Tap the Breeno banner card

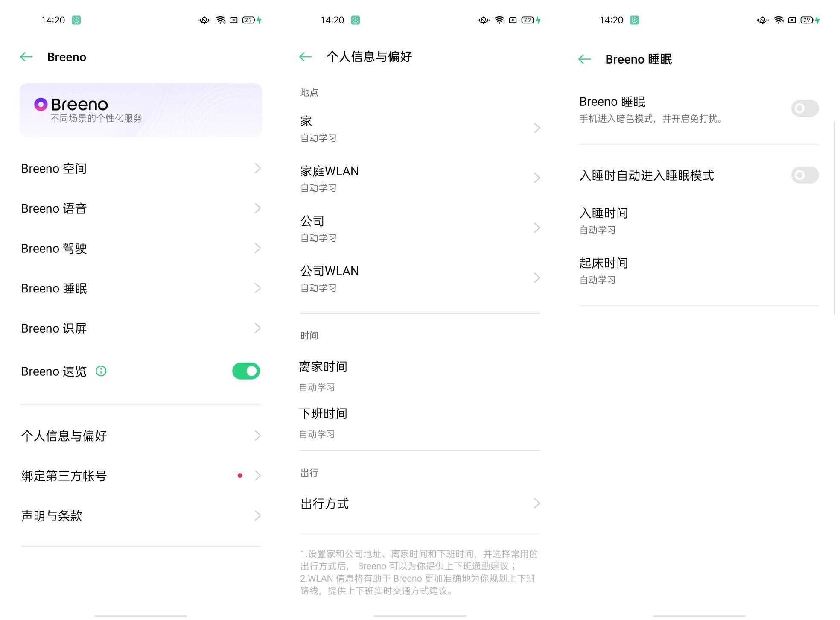point(141,110)
